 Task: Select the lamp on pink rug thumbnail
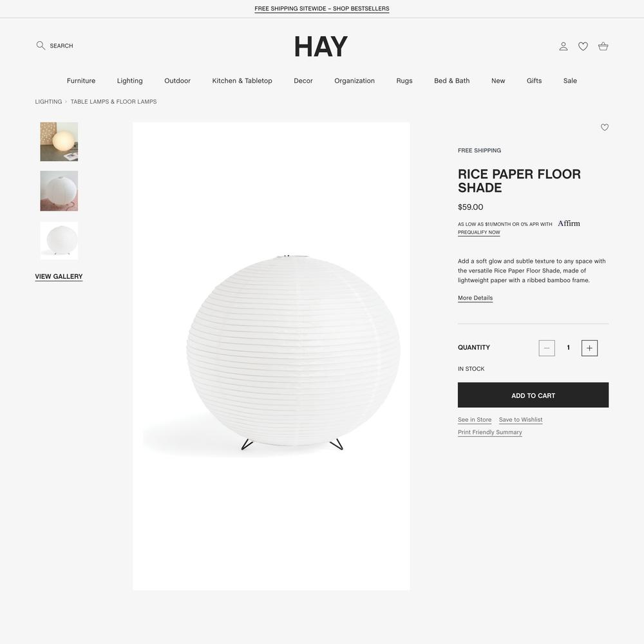tap(59, 191)
